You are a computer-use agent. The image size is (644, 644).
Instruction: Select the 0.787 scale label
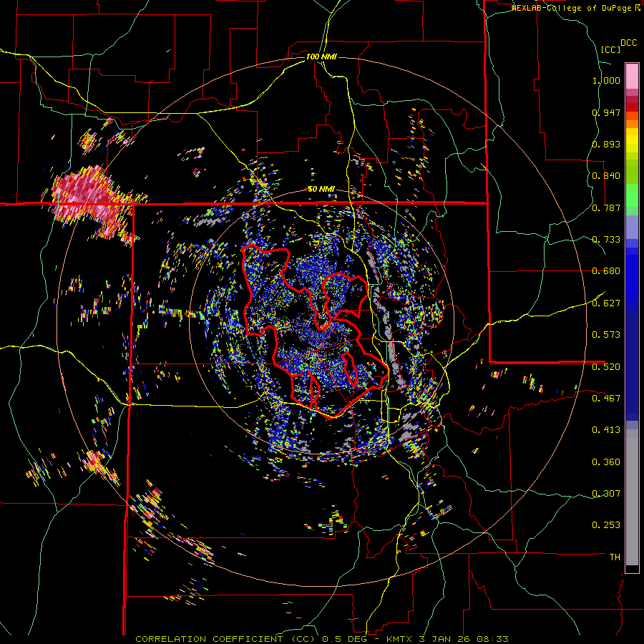coord(606,208)
